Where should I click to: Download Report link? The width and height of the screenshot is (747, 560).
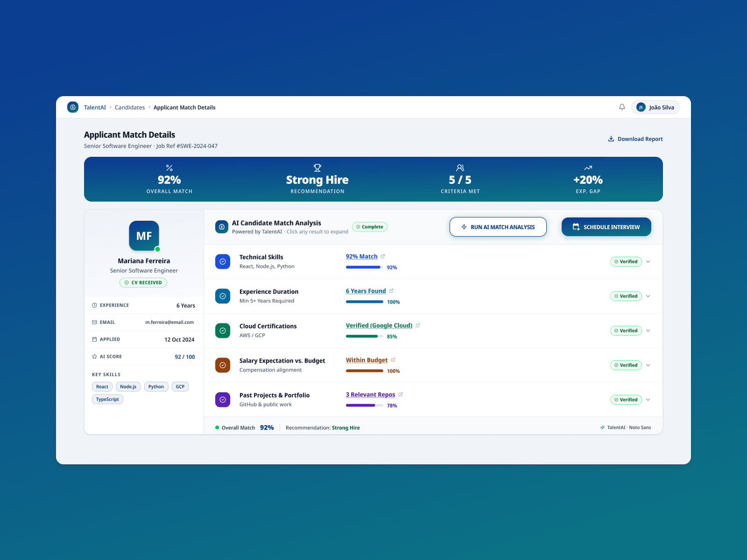point(635,139)
